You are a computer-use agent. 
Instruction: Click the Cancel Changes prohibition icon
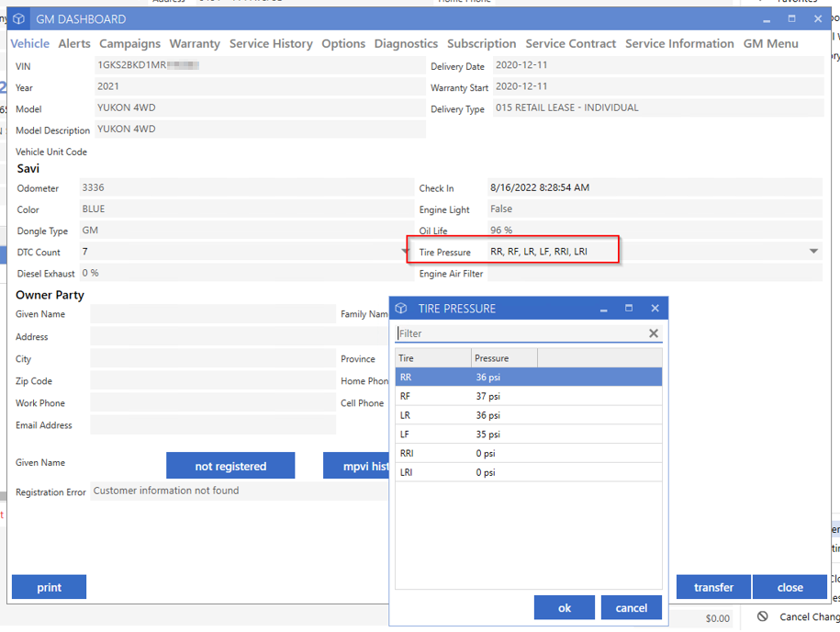[762, 616]
